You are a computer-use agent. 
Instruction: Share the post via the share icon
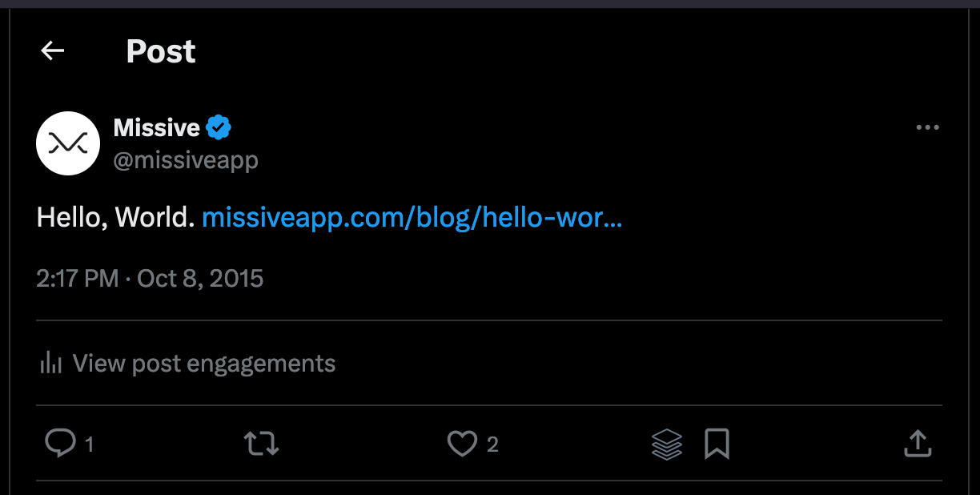(918, 443)
